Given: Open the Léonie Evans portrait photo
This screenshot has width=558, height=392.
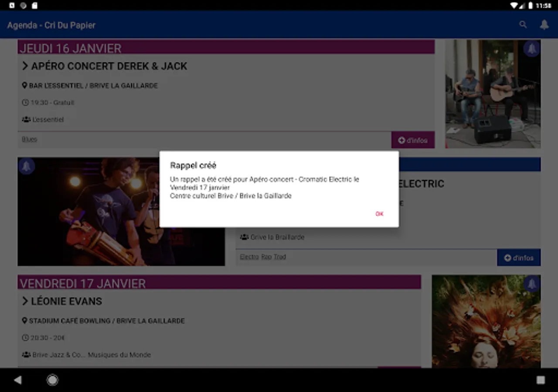Looking at the screenshot, I should tap(486, 321).
